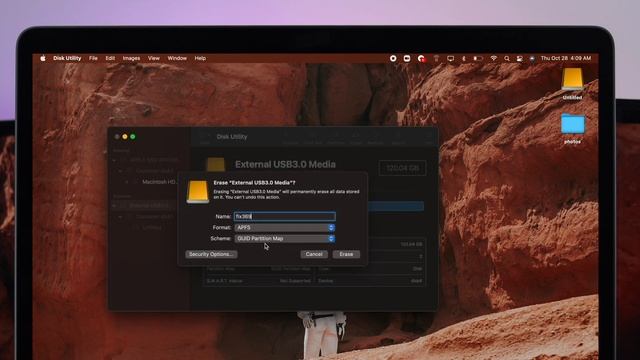640x360 pixels.
Task: Click the Security Options button
Action: [211, 254]
